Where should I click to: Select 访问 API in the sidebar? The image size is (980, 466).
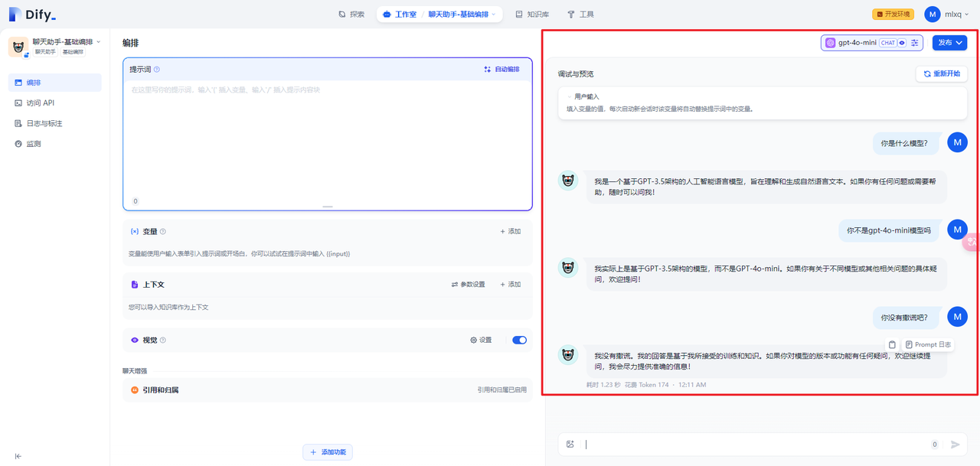pyautogui.click(x=55, y=103)
